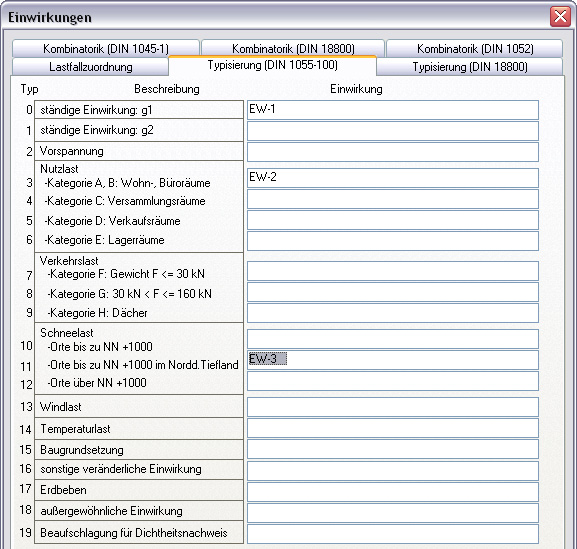Select Typisierung (DIN 1055-100) tab
577x549 pixels.
coord(272,65)
